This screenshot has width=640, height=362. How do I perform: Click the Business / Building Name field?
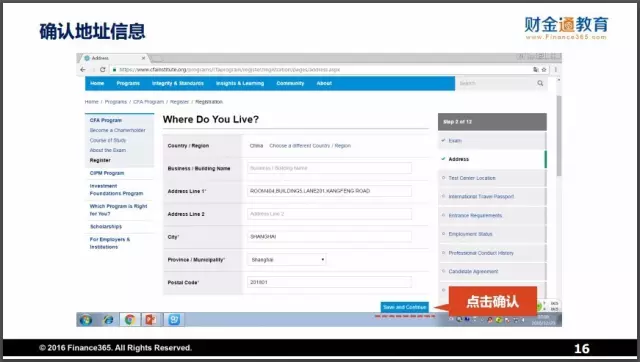pos(329,168)
